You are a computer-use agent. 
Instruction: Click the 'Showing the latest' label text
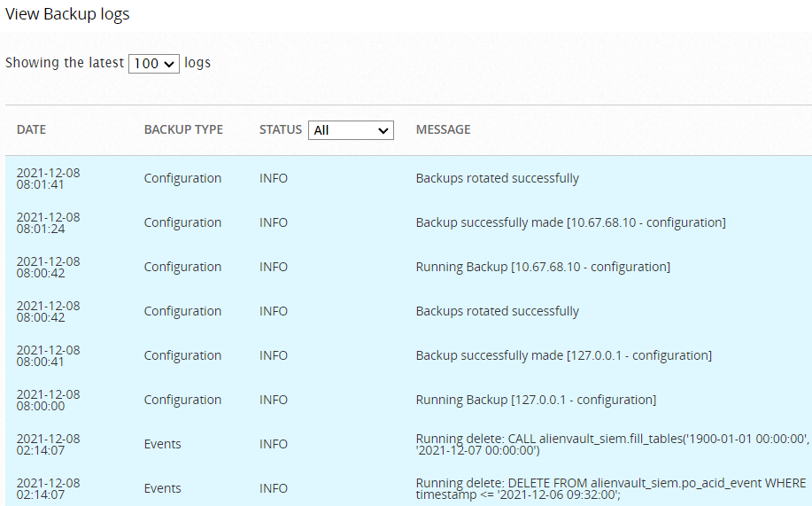coord(65,63)
